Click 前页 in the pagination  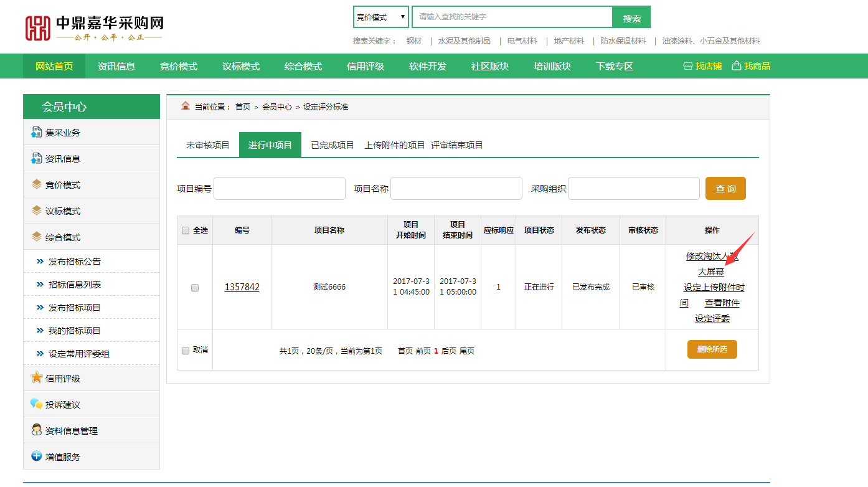coord(423,351)
